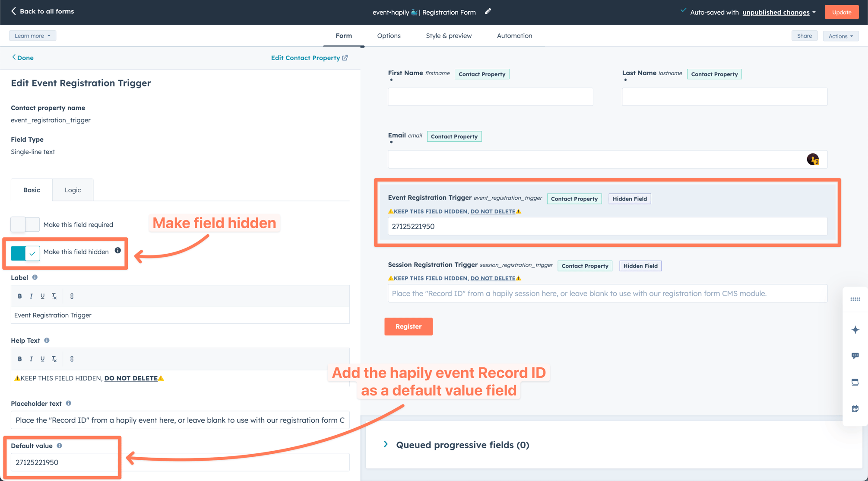Viewport: 868px width, 481px height.
Task: Insert link icon in Label toolbar
Action: [x=72, y=296]
